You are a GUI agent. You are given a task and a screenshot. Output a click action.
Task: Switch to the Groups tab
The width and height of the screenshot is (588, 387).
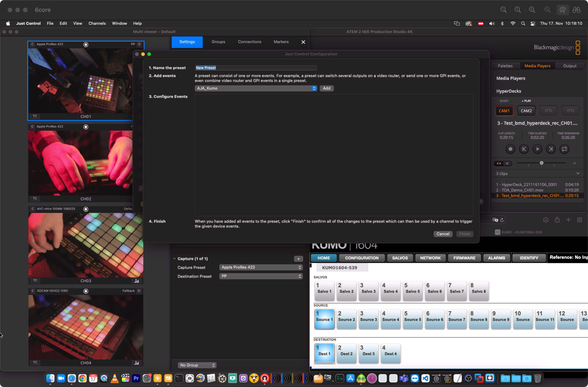(x=218, y=42)
